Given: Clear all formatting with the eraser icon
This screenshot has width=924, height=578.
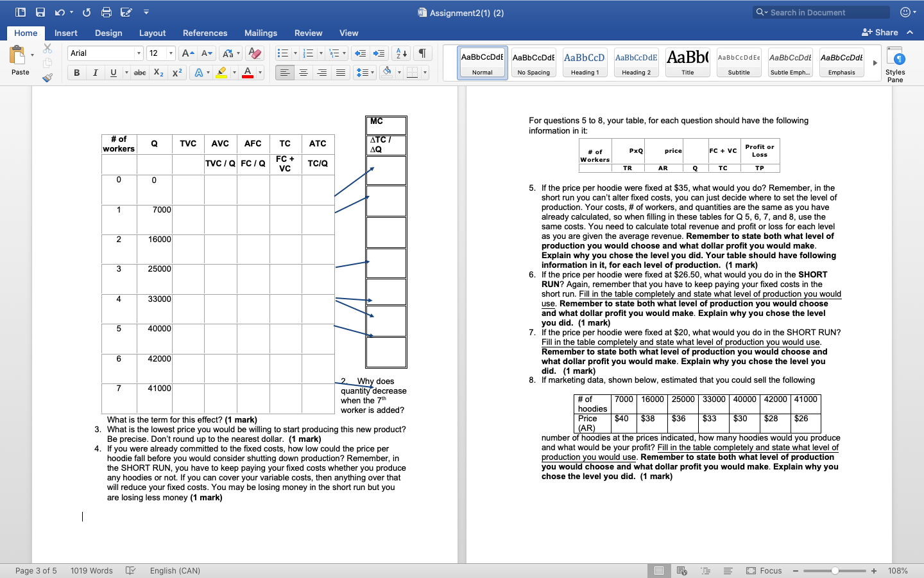Looking at the screenshot, I should [x=255, y=53].
